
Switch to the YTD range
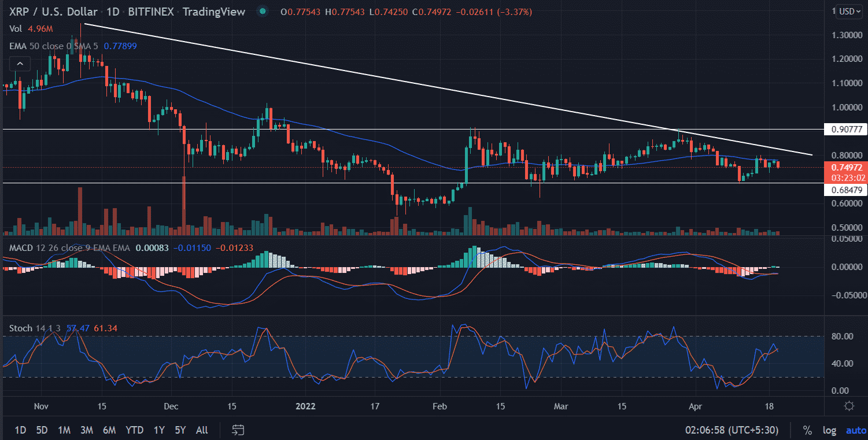134,430
